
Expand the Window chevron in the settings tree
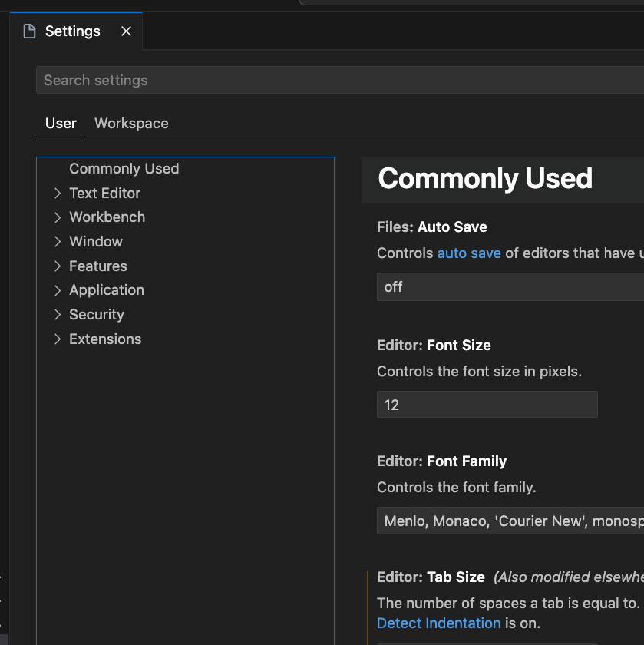(x=58, y=242)
